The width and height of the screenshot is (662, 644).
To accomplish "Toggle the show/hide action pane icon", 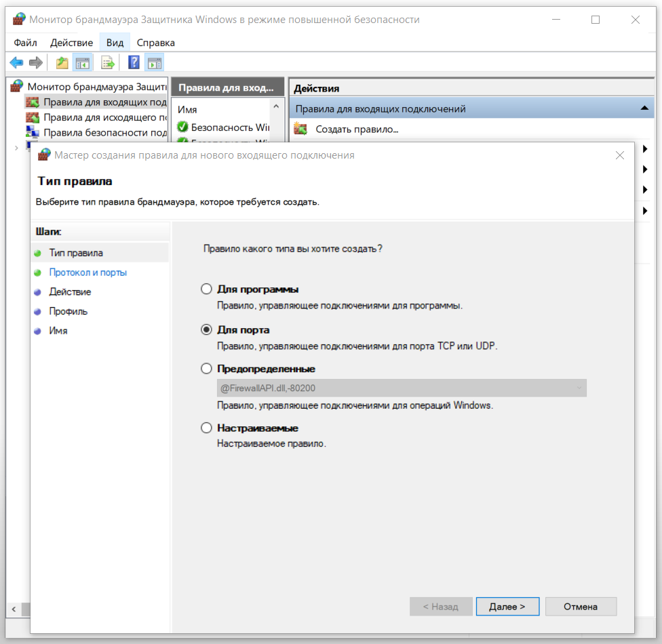I will point(154,63).
